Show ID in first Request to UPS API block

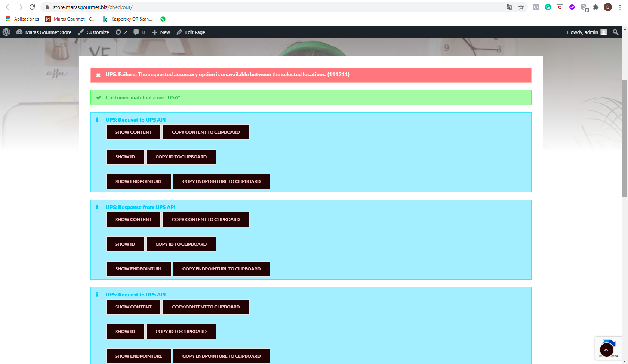coord(125,157)
